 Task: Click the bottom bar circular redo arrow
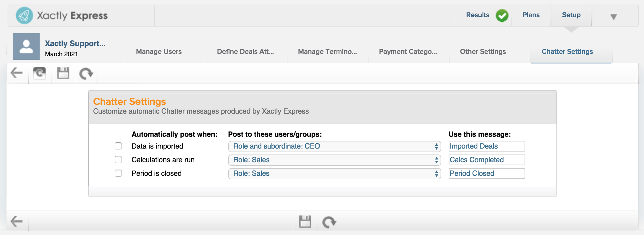point(329,222)
